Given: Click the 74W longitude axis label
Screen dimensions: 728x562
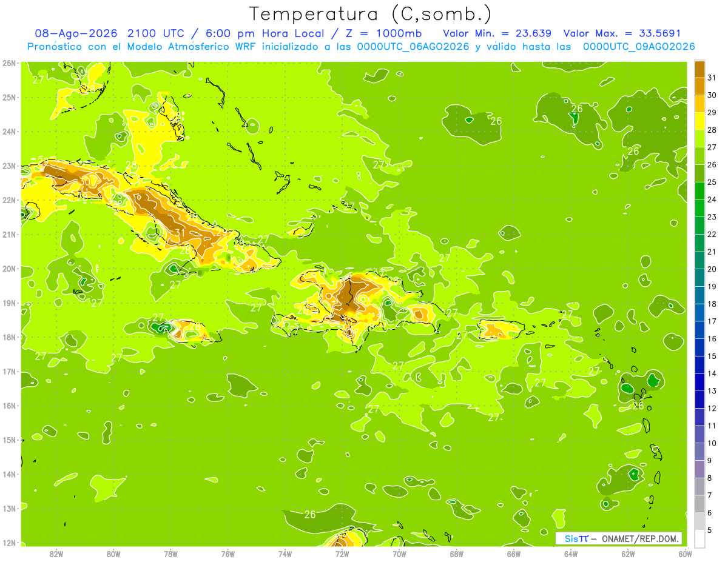Looking at the screenshot, I should pyautogui.click(x=285, y=554).
